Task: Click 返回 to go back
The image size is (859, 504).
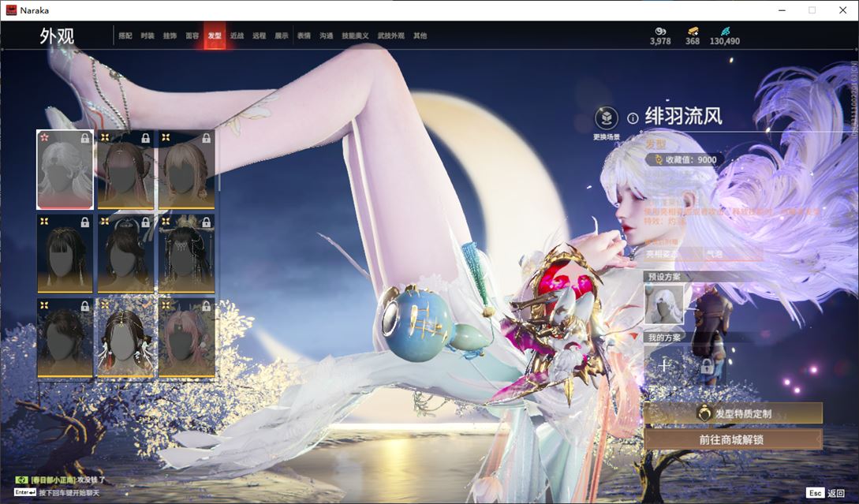Action: click(x=836, y=493)
